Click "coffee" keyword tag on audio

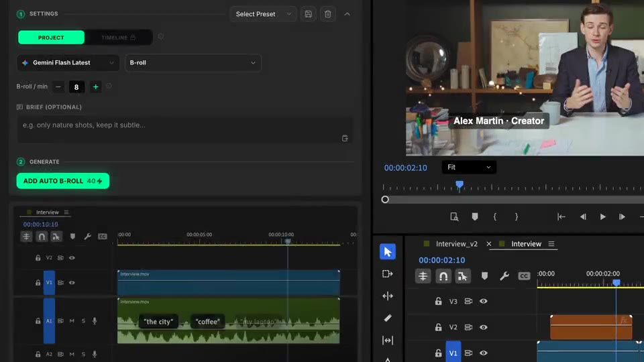[208, 322]
